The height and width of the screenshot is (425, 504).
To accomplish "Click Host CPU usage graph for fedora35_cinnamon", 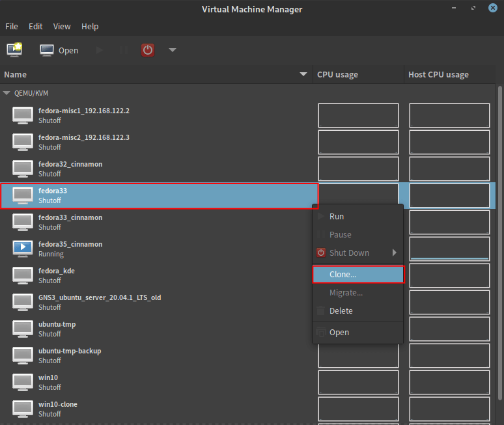I will pos(449,249).
